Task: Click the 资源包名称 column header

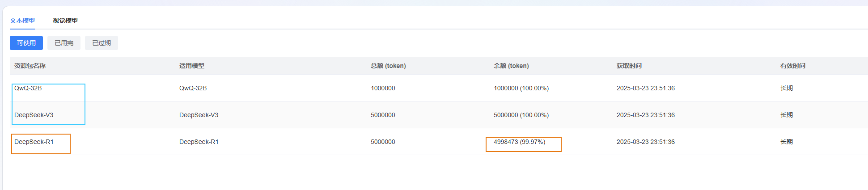Action: click(x=30, y=66)
